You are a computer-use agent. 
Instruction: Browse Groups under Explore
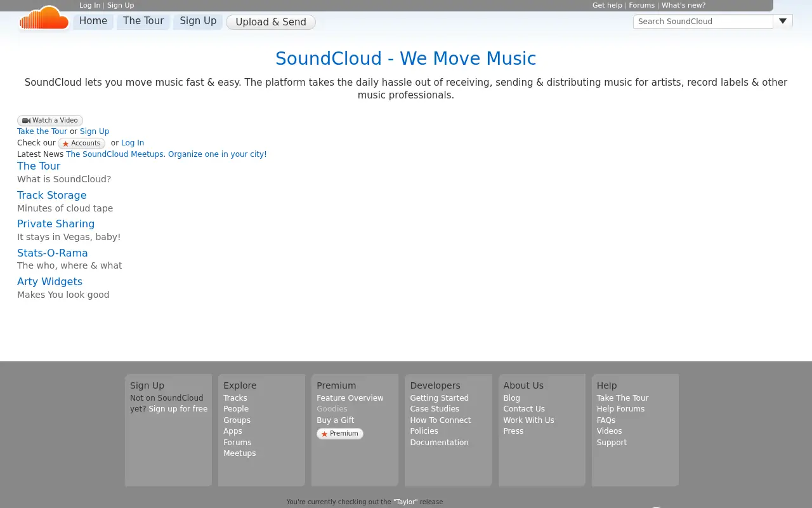tap(237, 420)
